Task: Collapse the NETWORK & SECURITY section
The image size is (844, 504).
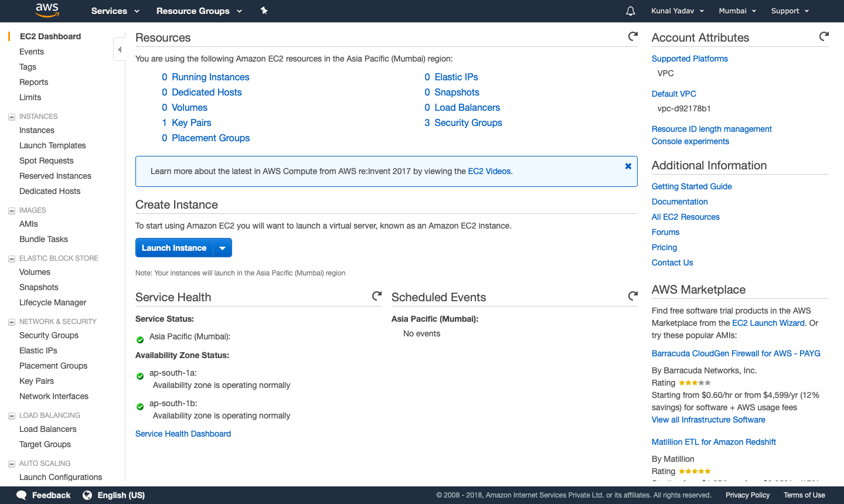Action: pyautogui.click(x=12, y=322)
